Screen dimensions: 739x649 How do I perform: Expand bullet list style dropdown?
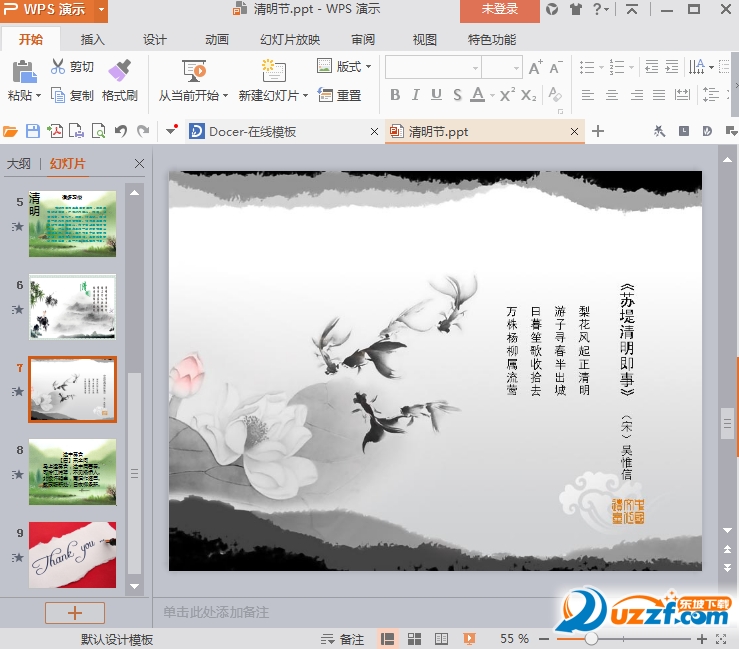[x=601, y=67]
